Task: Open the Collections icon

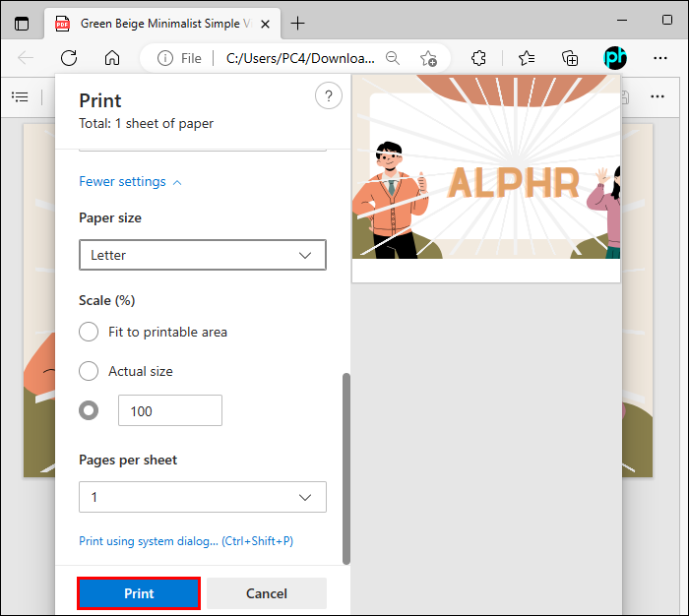Action: coord(570,58)
